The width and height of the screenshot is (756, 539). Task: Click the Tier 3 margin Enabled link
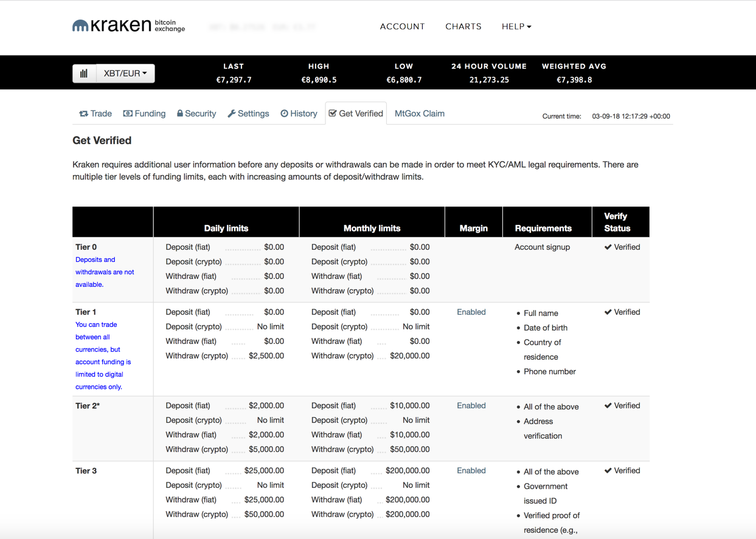pyautogui.click(x=471, y=471)
